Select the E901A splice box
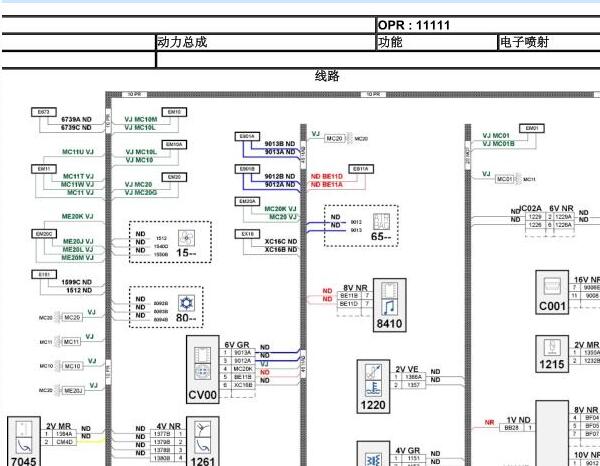This screenshot has height=466, width=600. tap(247, 137)
